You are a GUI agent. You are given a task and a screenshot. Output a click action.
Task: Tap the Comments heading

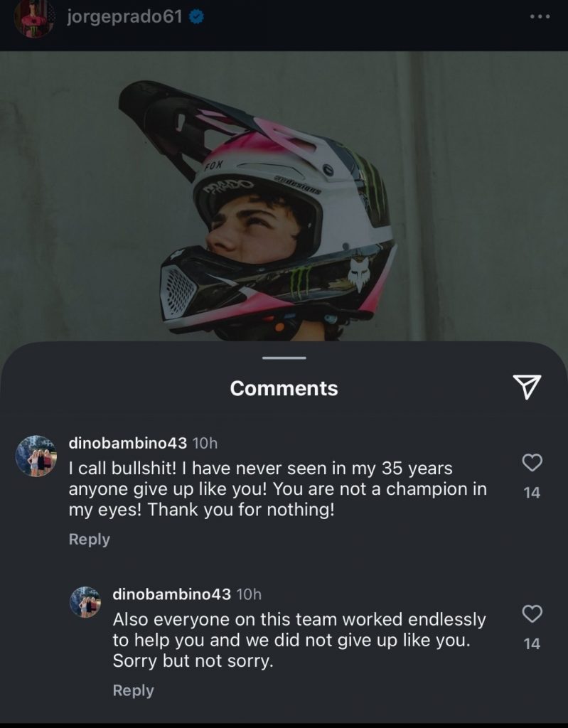[x=284, y=388]
